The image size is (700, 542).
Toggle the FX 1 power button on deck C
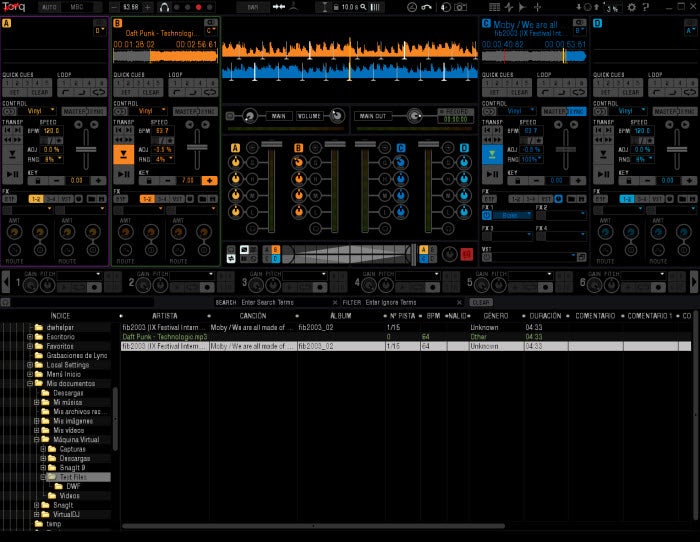487,215
